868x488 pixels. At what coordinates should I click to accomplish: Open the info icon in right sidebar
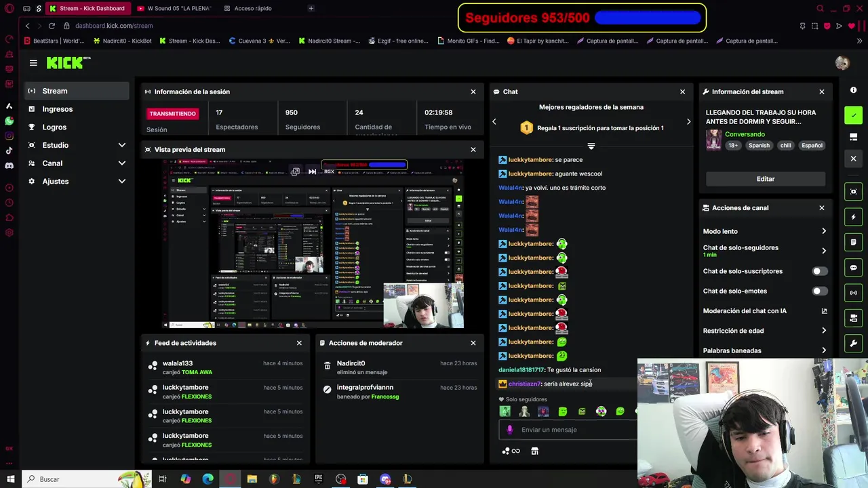coord(853,90)
